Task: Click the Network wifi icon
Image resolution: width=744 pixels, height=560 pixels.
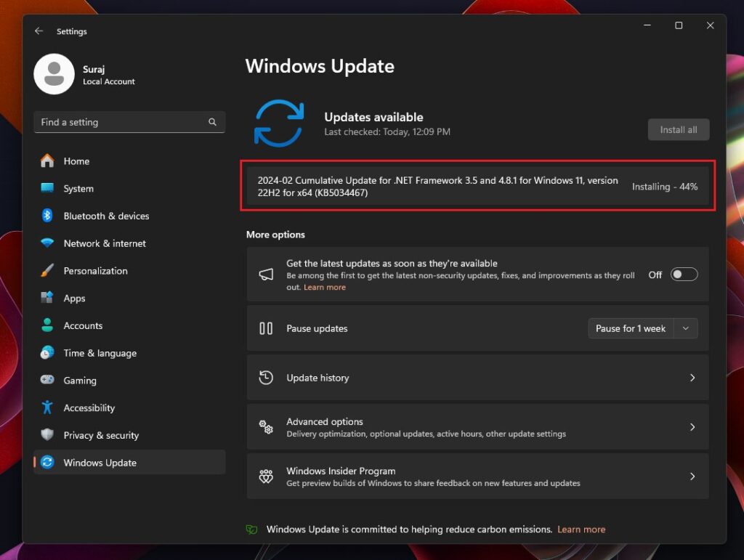Action: 47,243
